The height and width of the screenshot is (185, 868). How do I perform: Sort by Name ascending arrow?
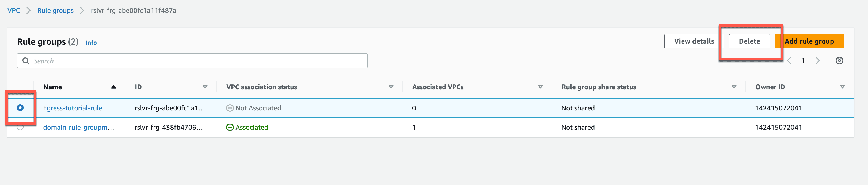click(113, 87)
